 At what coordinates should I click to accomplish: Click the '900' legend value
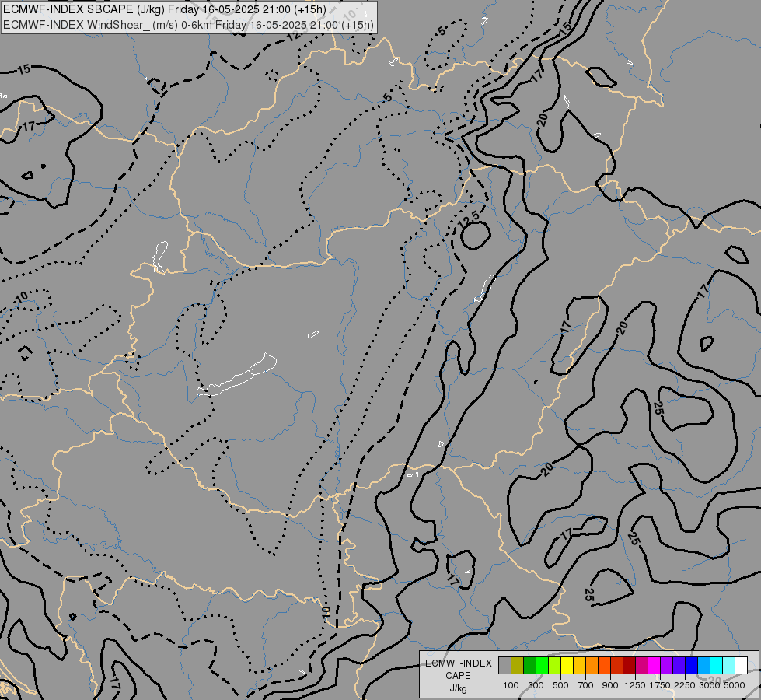click(610, 685)
